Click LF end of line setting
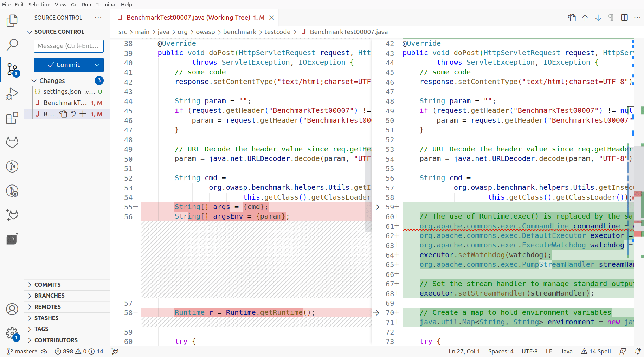Image resolution: width=644 pixels, height=357 pixels. [x=549, y=351]
